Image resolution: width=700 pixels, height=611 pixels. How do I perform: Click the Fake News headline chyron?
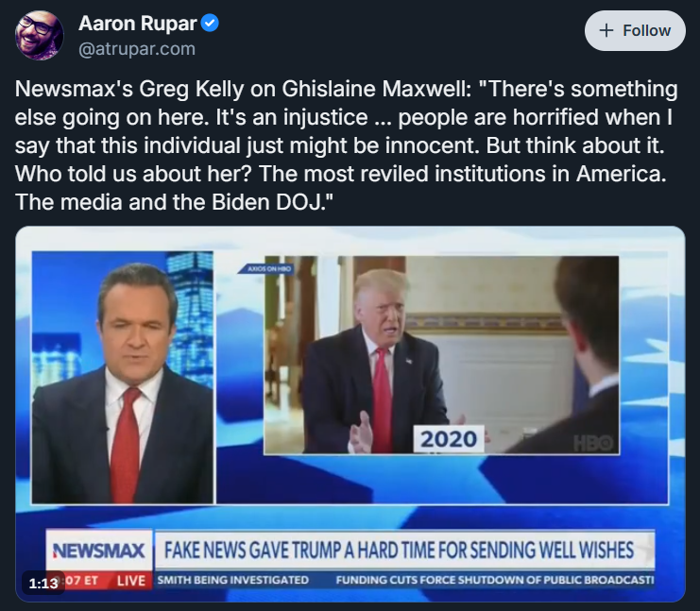[399, 551]
